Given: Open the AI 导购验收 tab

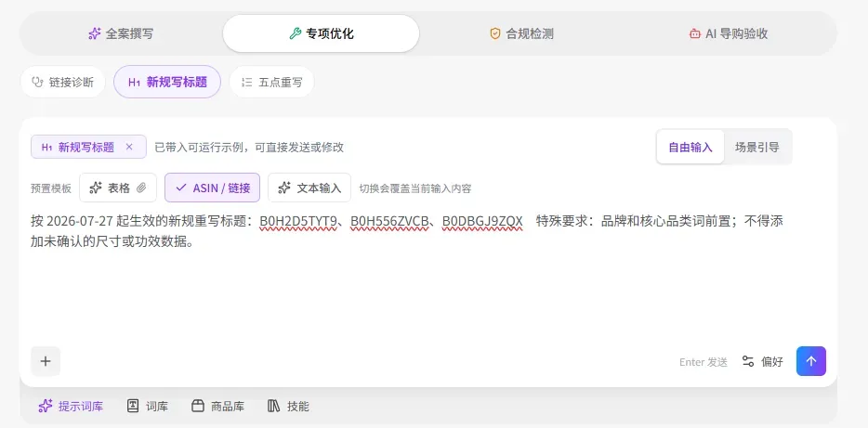Looking at the screenshot, I should [x=728, y=33].
